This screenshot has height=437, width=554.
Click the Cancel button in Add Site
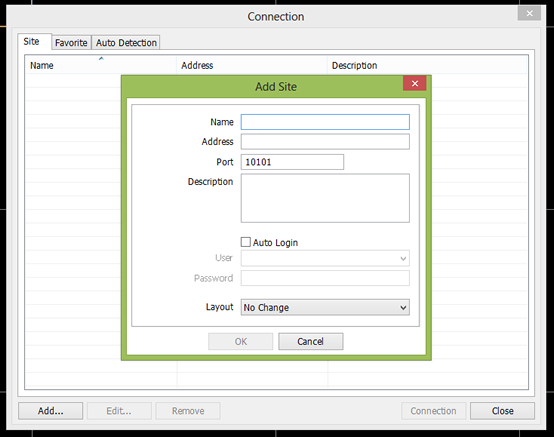[x=311, y=341]
